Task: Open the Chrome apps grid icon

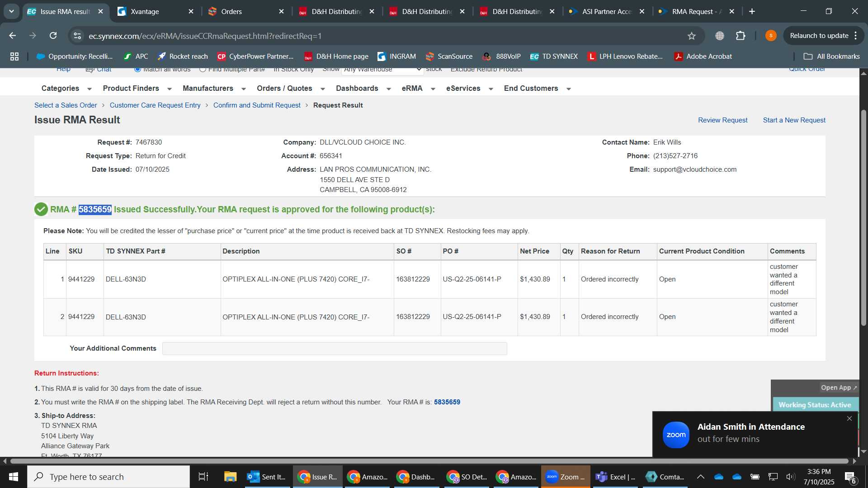Action: click(14, 56)
